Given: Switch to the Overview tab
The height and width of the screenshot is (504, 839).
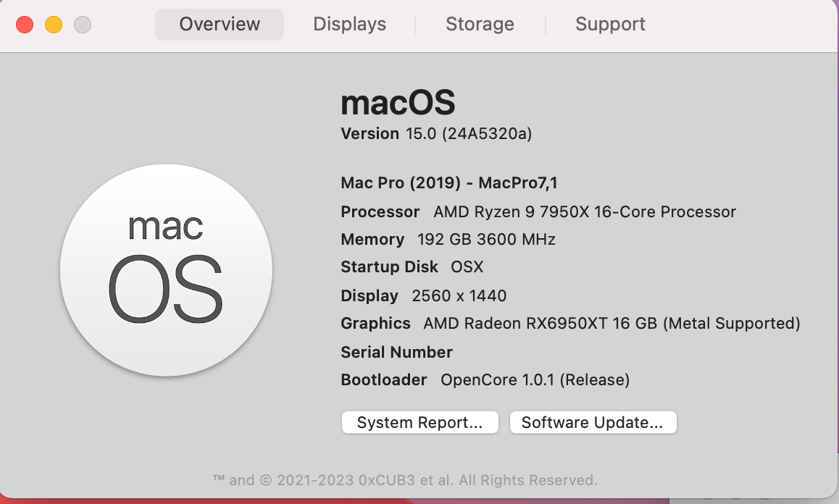Looking at the screenshot, I should point(220,25).
